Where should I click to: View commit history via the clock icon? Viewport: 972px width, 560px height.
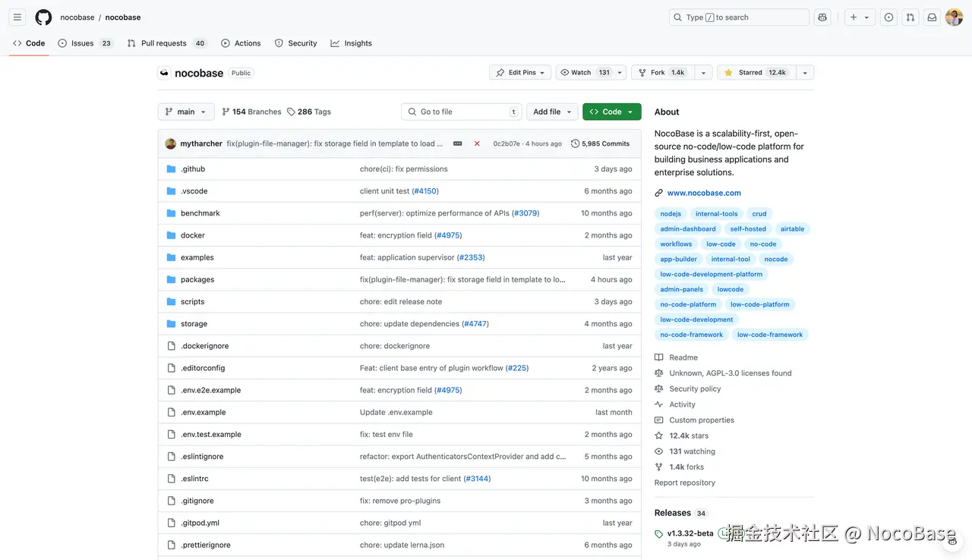click(x=575, y=143)
